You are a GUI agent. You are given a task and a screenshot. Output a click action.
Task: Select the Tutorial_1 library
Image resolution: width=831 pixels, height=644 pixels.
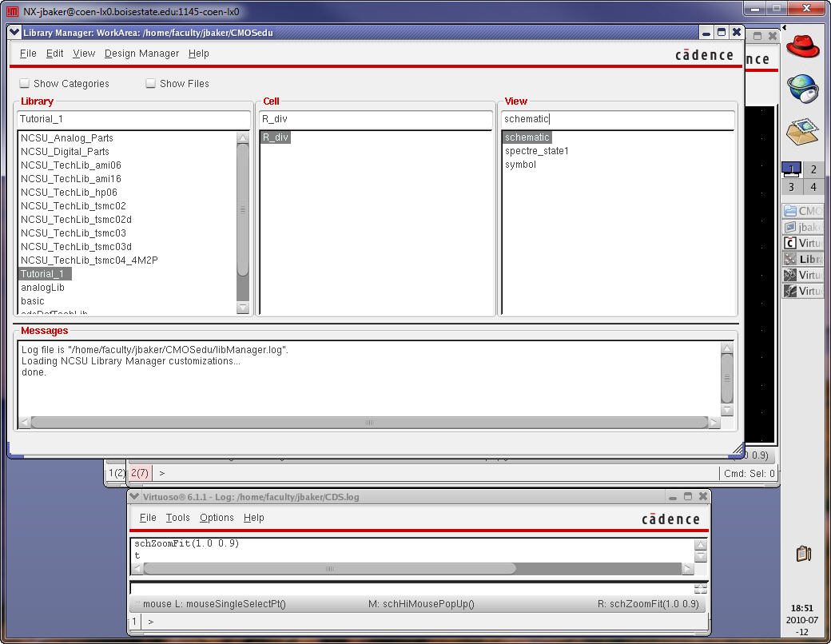[45, 274]
